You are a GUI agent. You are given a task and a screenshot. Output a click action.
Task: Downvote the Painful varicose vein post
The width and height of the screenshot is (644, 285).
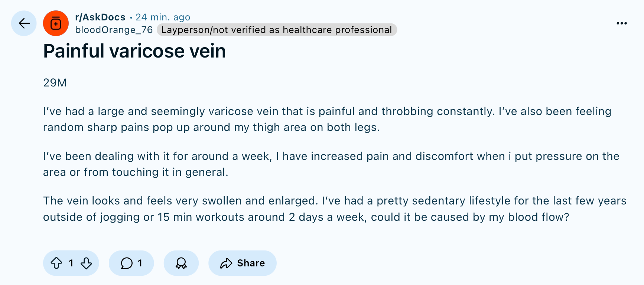(x=86, y=263)
